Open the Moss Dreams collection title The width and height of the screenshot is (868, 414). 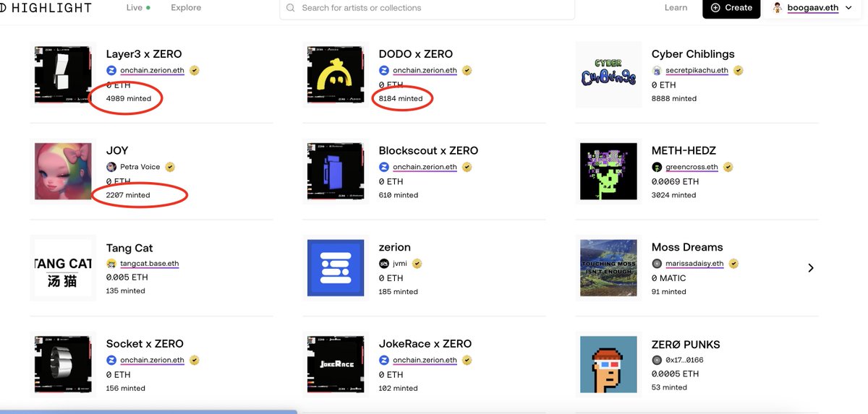point(687,247)
